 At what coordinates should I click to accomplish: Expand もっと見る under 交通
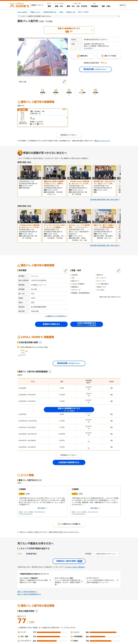pos(89,48)
